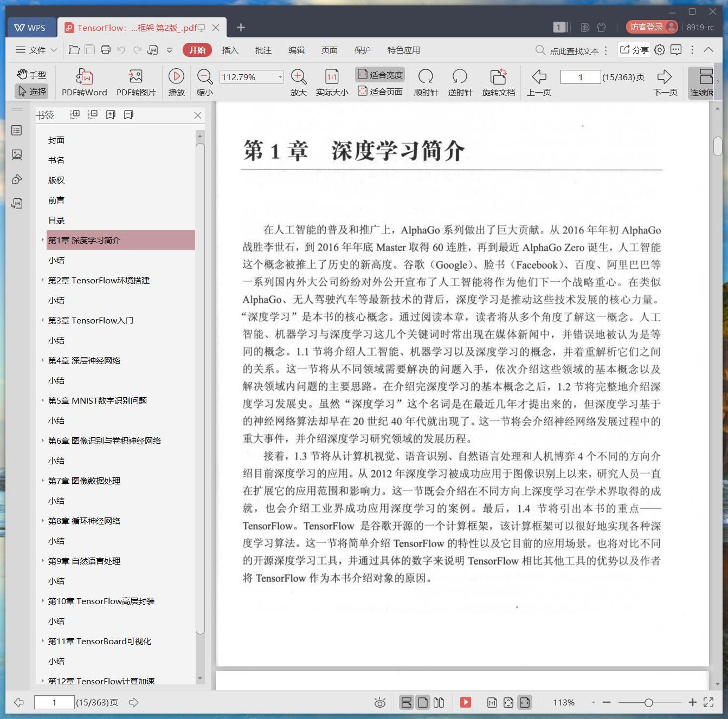728x719 pixels.
Task: Open the feedback chat bubble icon
Action: coord(676,50)
